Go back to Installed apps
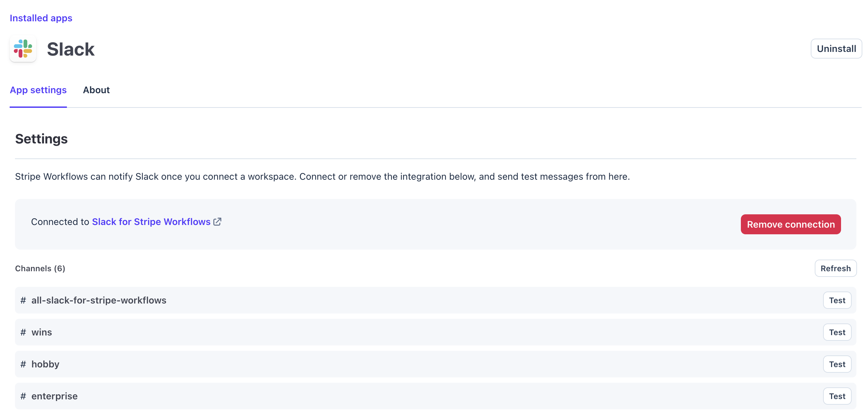Viewport: 868px width, 414px height. pos(41,18)
